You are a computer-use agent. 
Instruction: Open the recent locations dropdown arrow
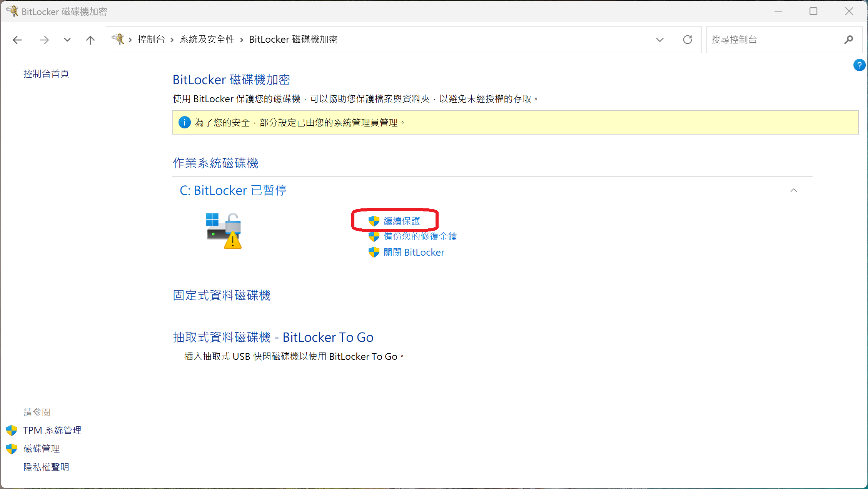click(67, 40)
